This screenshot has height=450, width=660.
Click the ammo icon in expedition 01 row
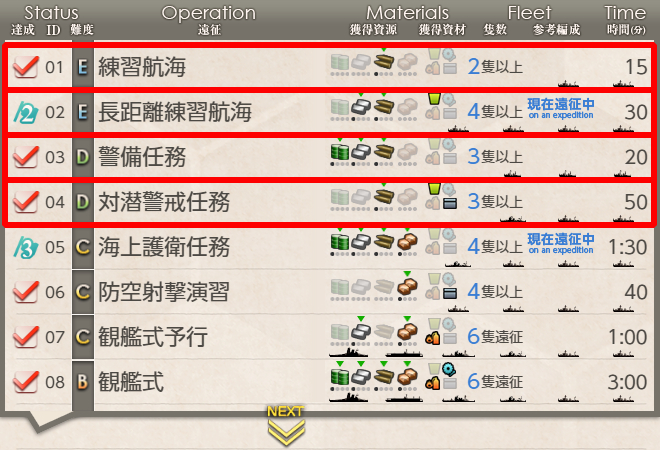(383, 62)
